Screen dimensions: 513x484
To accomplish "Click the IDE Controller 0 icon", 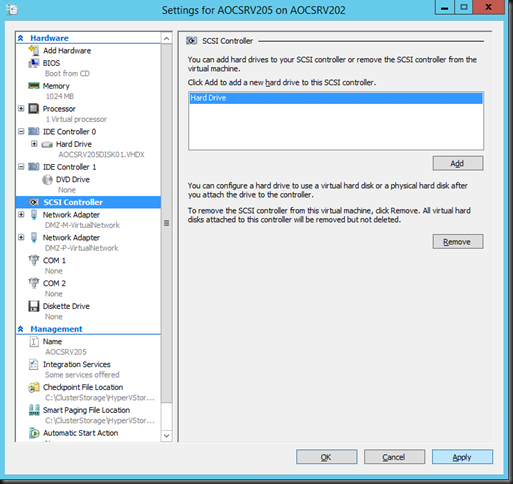I will pyautogui.click(x=34, y=131).
